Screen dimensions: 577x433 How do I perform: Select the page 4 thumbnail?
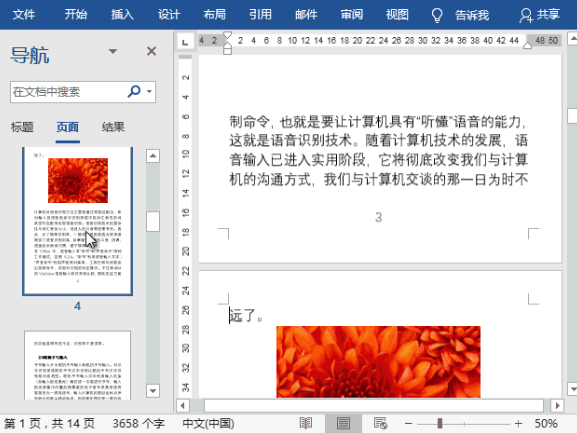click(78, 221)
